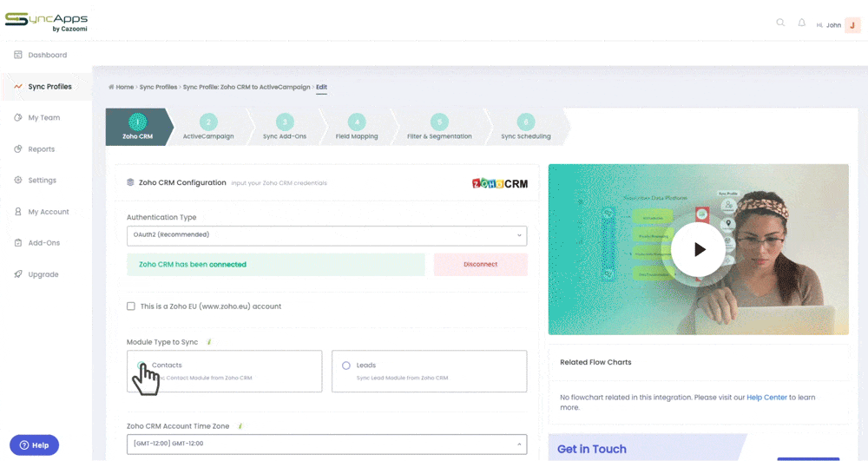
Task: Select Leads module radio button
Action: pyautogui.click(x=346, y=366)
